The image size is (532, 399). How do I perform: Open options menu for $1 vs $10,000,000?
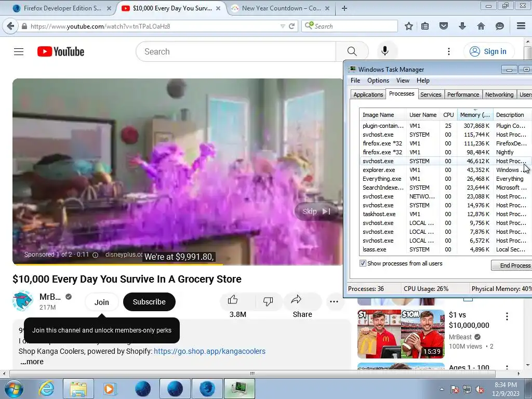(507, 316)
